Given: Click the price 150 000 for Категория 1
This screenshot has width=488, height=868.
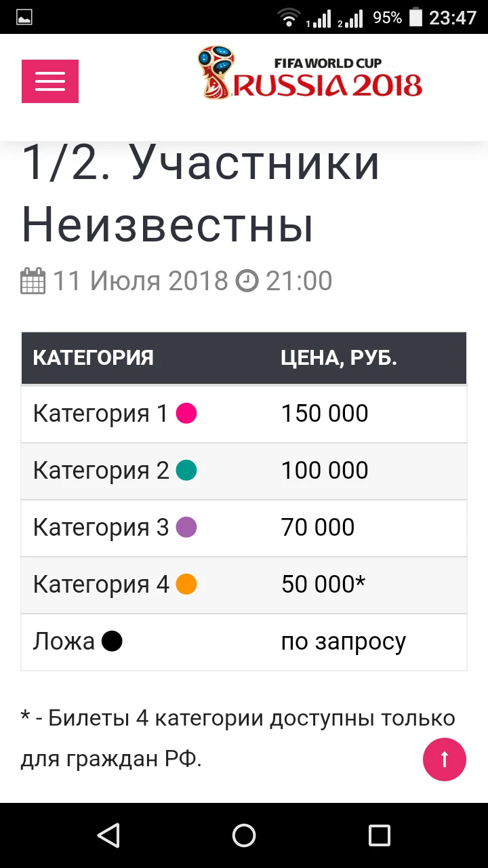Looking at the screenshot, I should pos(325,413).
